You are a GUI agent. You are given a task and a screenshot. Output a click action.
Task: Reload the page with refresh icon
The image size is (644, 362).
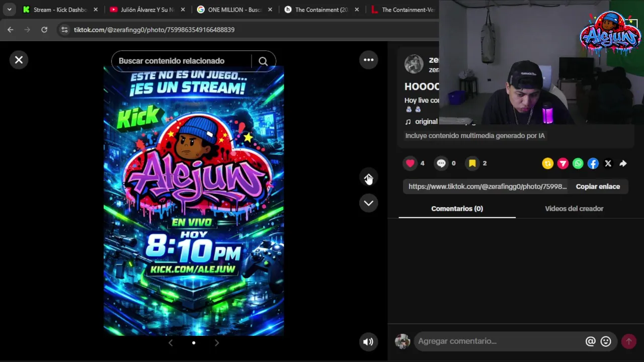tap(44, 30)
